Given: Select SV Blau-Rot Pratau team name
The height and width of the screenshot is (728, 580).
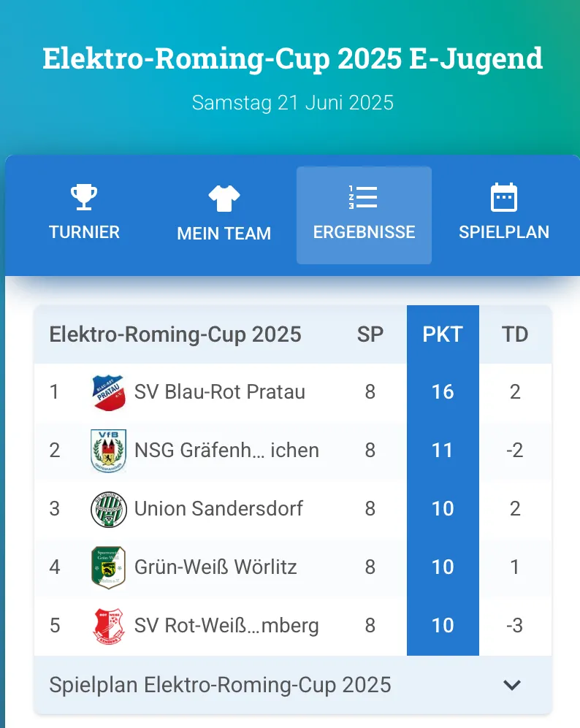Looking at the screenshot, I should click(220, 392).
